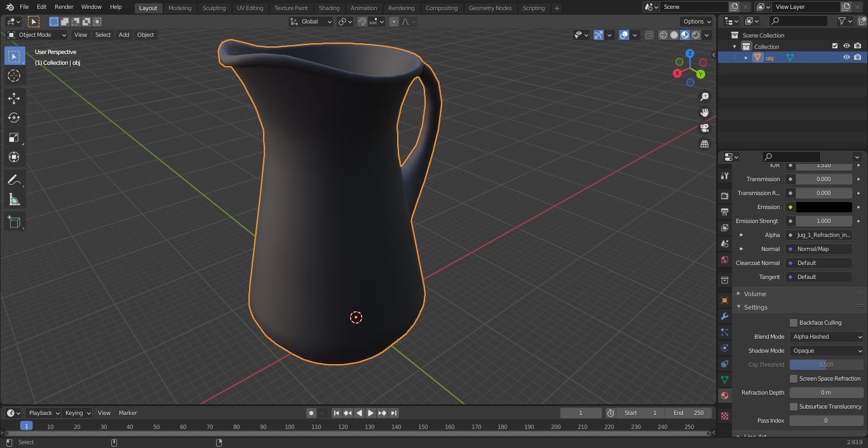The image size is (868, 448).
Task: Activate the Move tool
Action: coord(14,98)
